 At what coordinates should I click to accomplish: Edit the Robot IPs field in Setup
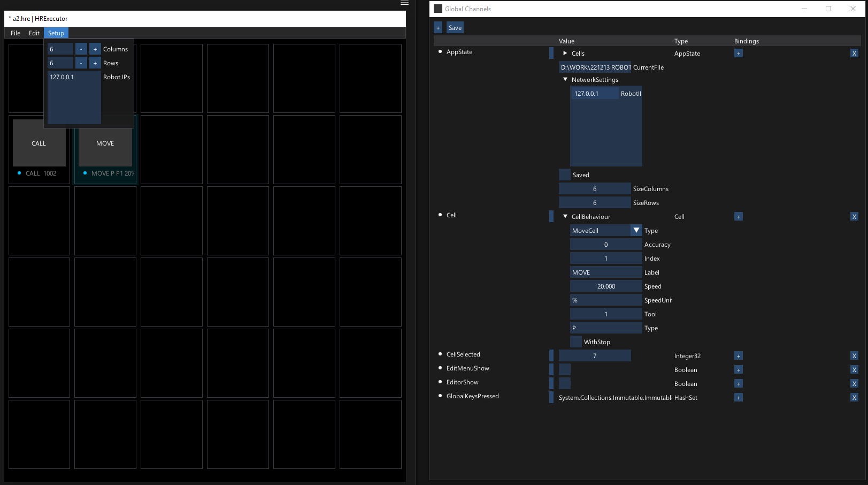[x=74, y=97]
